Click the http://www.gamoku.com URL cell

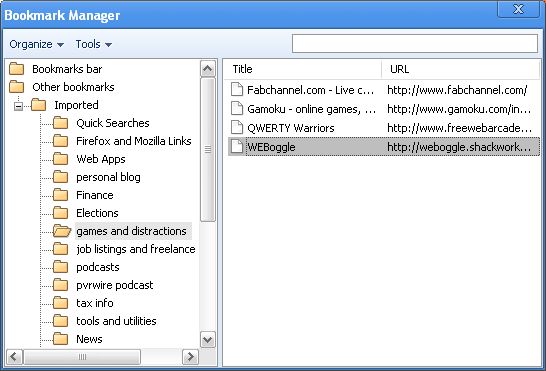pyautogui.click(x=459, y=109)
